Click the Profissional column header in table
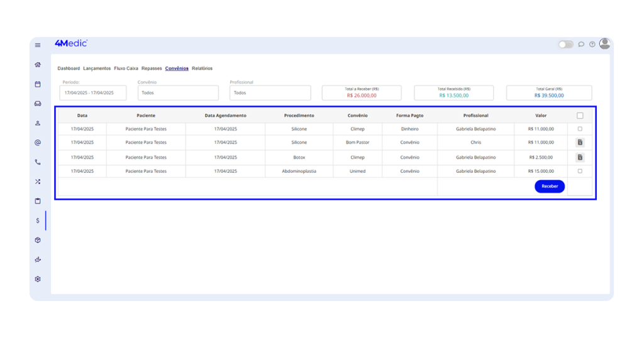This screenshot has width=644, height=338. tap(475, 116)
